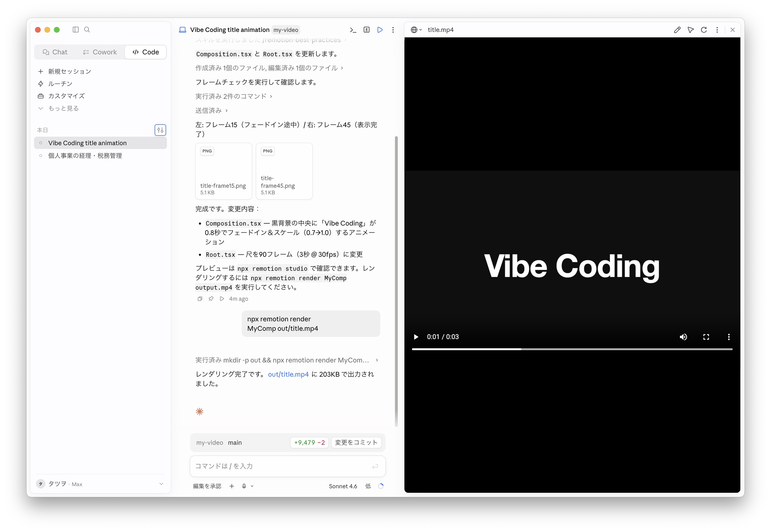Screen dimensions: 771x532
Task: Open カスタマイズ in the sidebar
Action: tap(61, 96)
